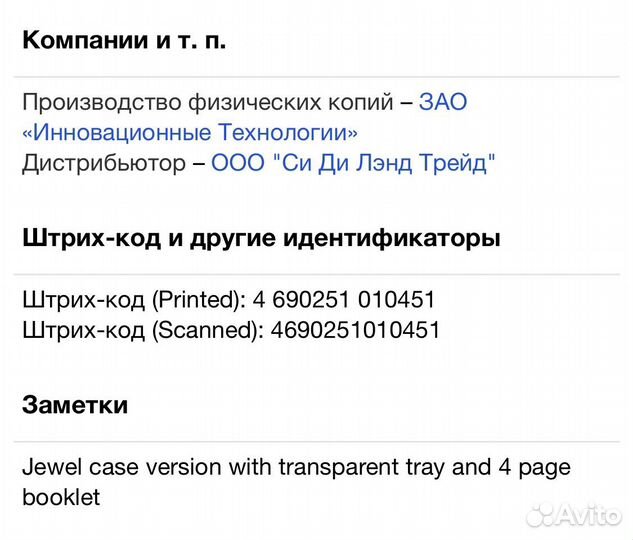Click «Инновационные Технологии» link text

pos(190,132)
